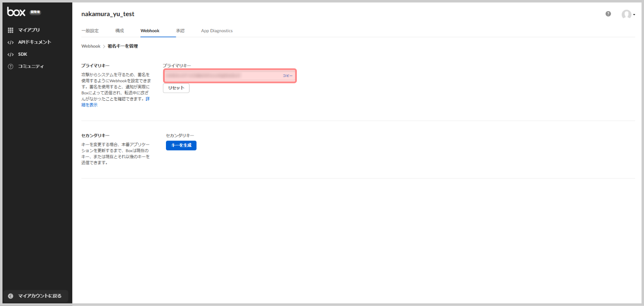
Task: Open the SDK sidebar item
Action: tap(23, 54)
